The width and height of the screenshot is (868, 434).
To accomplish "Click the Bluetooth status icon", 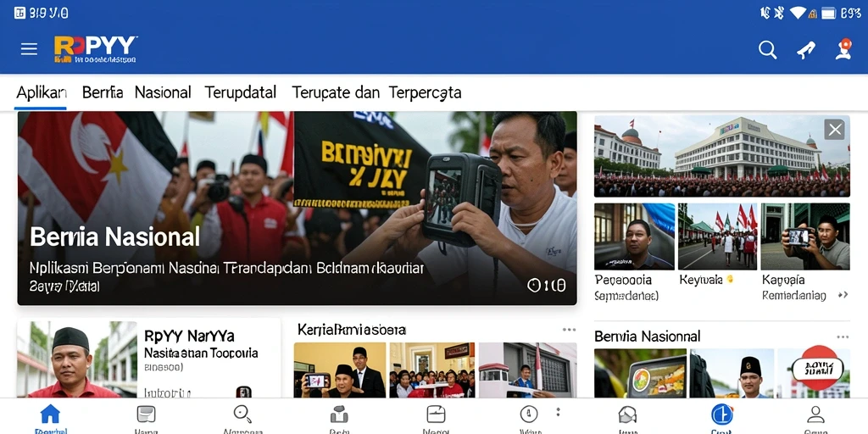I will coord(779,13).
